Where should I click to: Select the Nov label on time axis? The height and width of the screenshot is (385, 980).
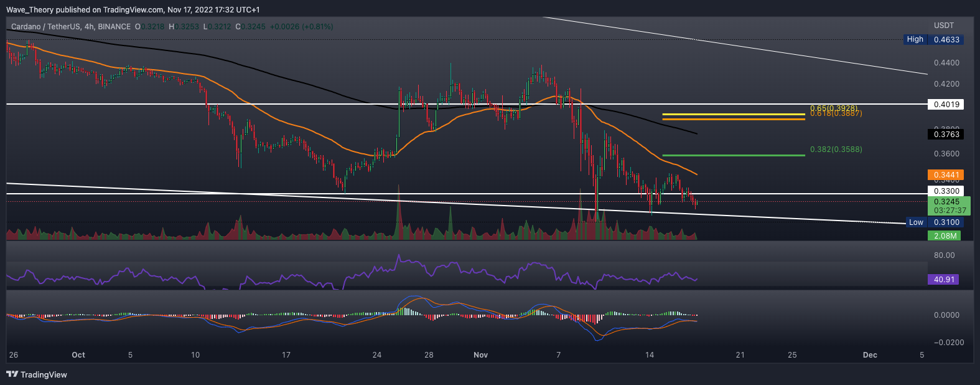tap(480, 355)
